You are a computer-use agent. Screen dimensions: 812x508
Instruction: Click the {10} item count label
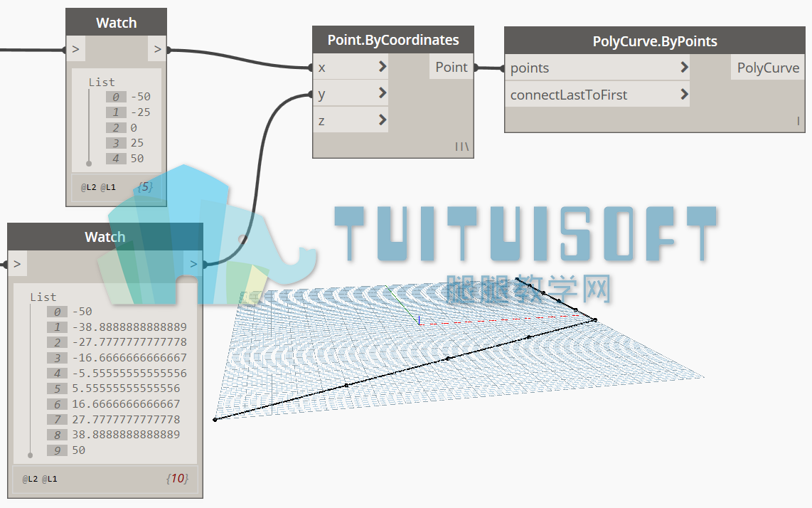point(177,478)
